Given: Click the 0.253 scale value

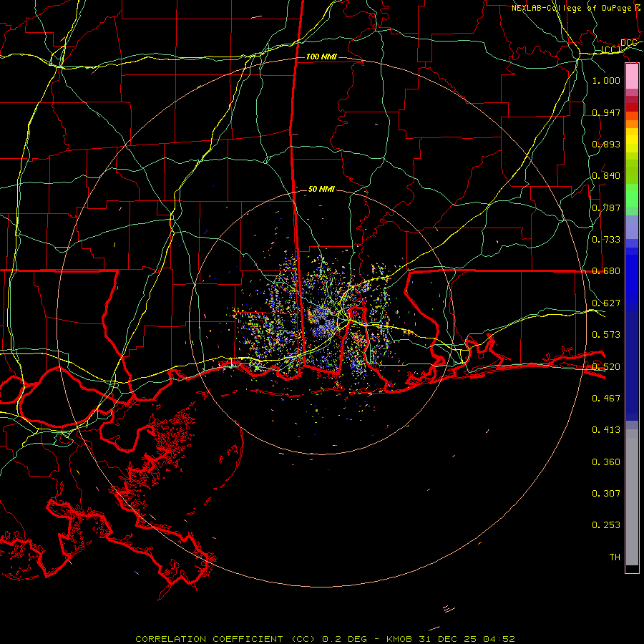Looking at the screenshot, I should pyautogui.click(x=606, y=525).
